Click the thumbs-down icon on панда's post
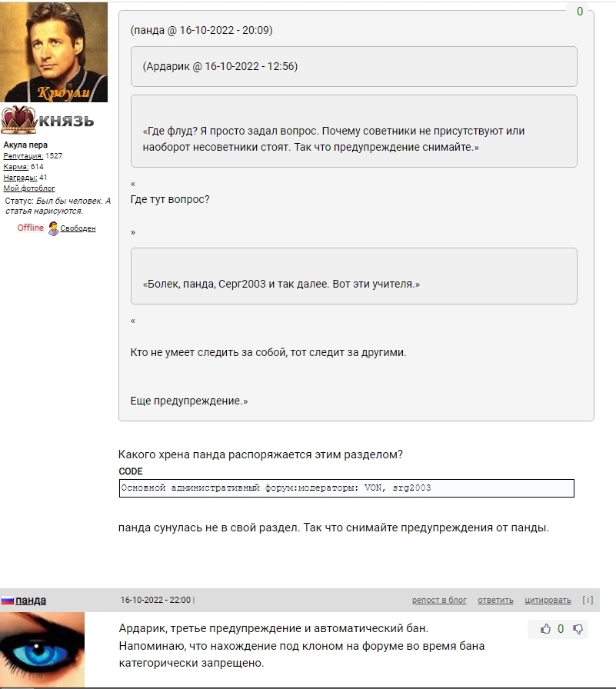The width and height of the screenshot is (616, 689). [x=578, y=629]
